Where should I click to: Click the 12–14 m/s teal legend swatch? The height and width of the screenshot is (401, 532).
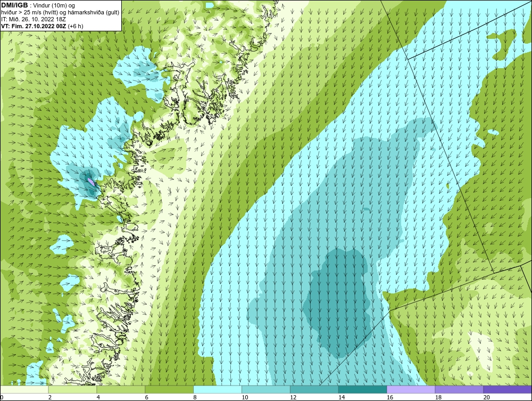pyautogui.click(x=314, y=389)
